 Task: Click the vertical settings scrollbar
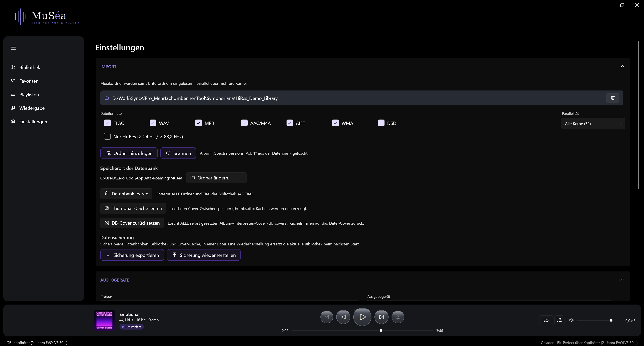click(x=638, y=115)
